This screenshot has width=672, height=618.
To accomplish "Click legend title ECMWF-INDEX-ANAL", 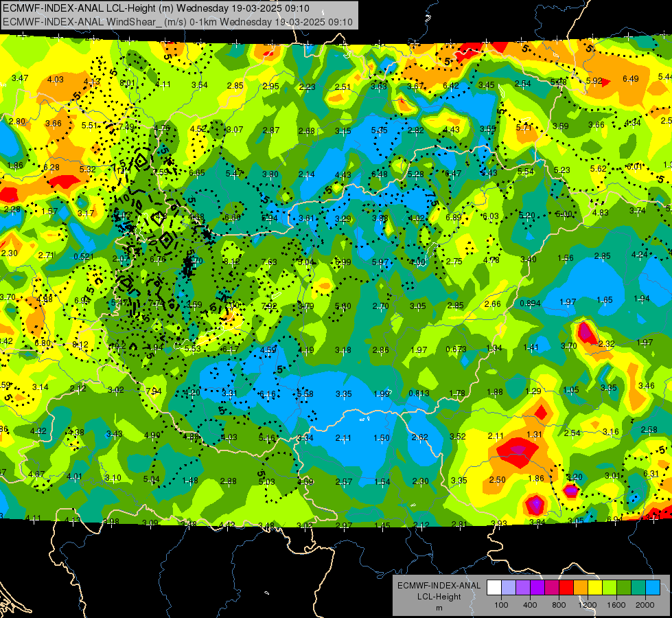I will (439, 586).
